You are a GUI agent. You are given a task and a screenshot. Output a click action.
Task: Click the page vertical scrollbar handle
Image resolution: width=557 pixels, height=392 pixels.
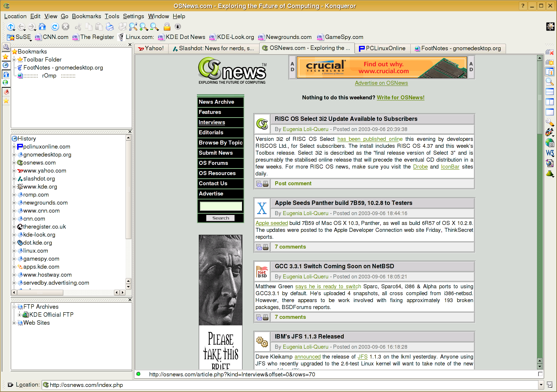(540, 97)
